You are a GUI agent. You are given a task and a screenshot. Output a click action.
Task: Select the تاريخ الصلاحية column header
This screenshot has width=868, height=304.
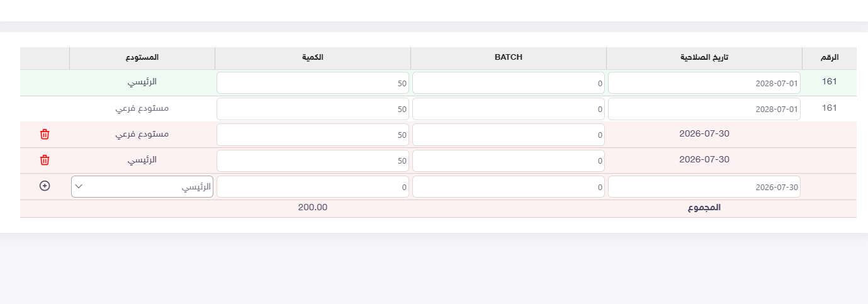click(x=704, y=57)
